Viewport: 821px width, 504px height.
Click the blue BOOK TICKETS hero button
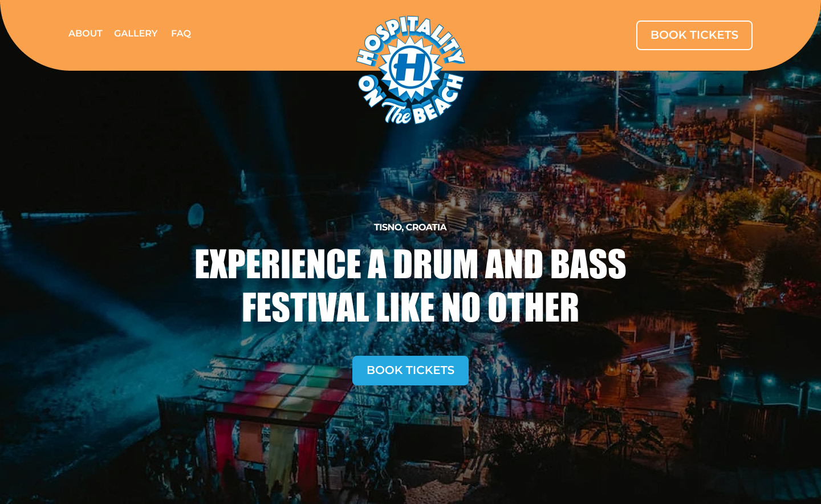coord(410,371)
